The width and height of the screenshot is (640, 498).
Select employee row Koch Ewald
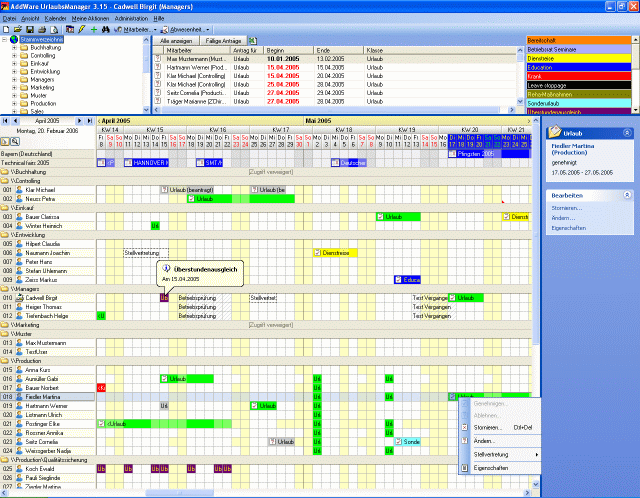pyautogui.click(x=47, y=469)
